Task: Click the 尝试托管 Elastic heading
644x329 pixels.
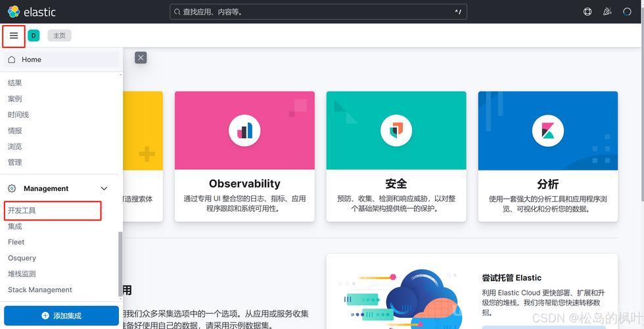Action: pyautogui.click(x=512, y=278)
